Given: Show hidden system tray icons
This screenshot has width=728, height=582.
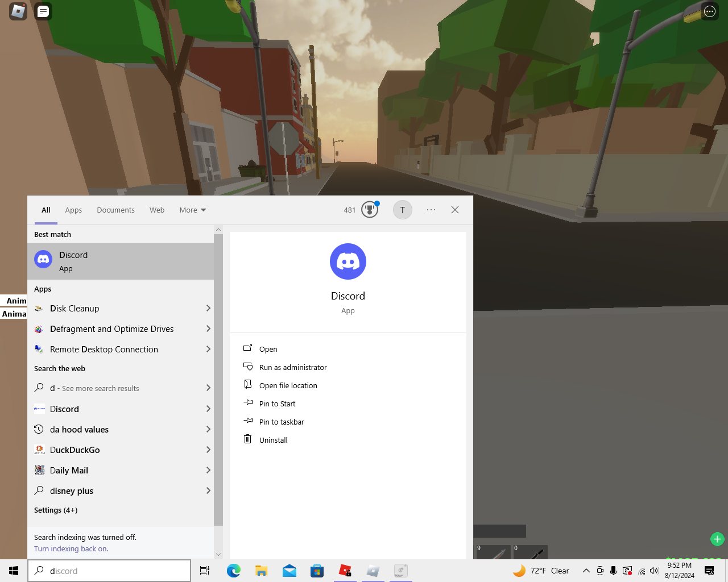Looking at the screenshot, I should pyautogui.click(x=586, y=571).
